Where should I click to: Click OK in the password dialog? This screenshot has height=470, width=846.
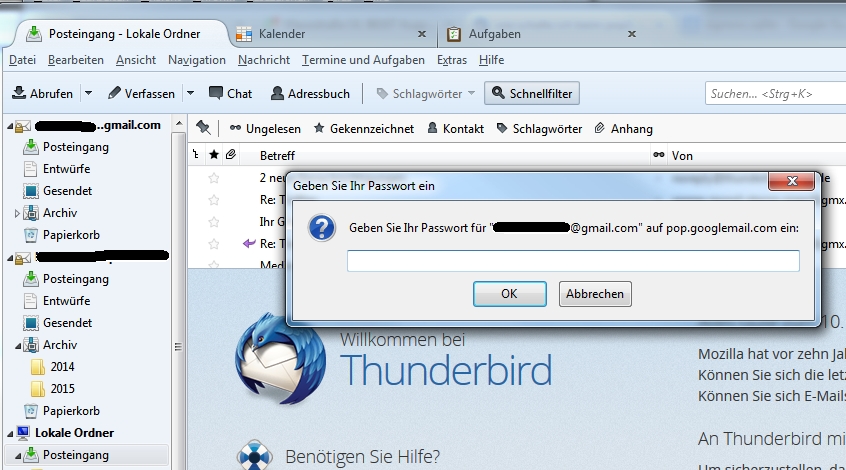[509, 294]
